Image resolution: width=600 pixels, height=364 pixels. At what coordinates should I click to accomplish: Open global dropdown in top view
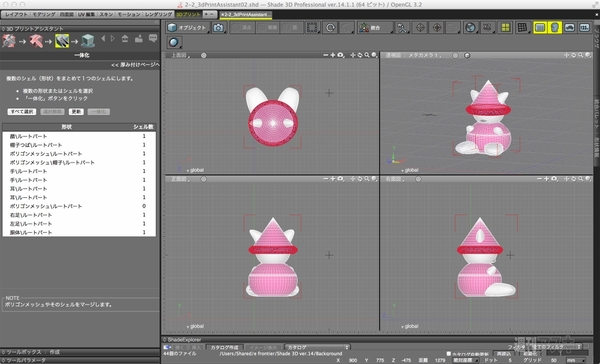(195, 170)
